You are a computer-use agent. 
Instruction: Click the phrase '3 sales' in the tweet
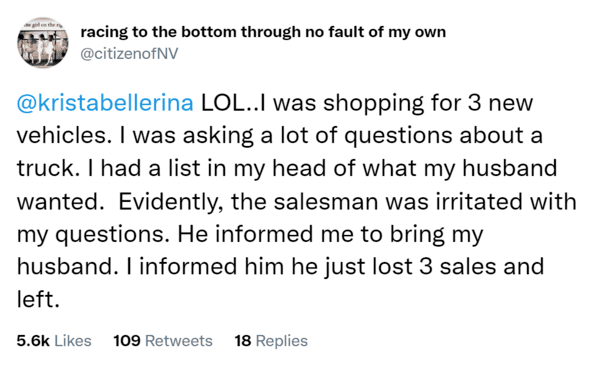[458, 267]
